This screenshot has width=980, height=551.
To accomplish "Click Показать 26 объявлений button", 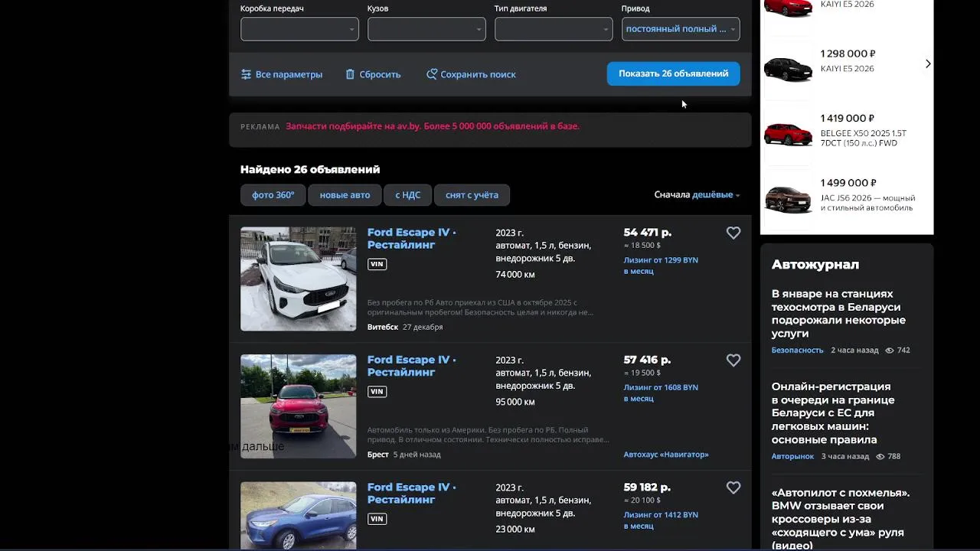I will [x=674, y=73].
